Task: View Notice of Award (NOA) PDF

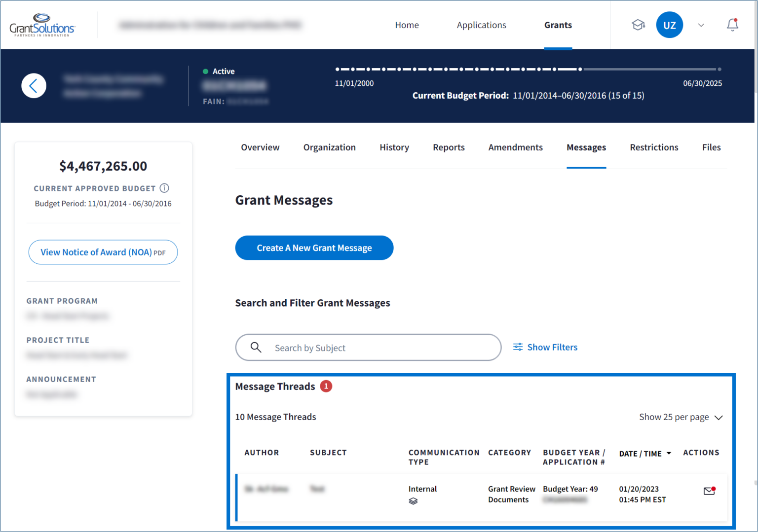Action: [103, 252]
